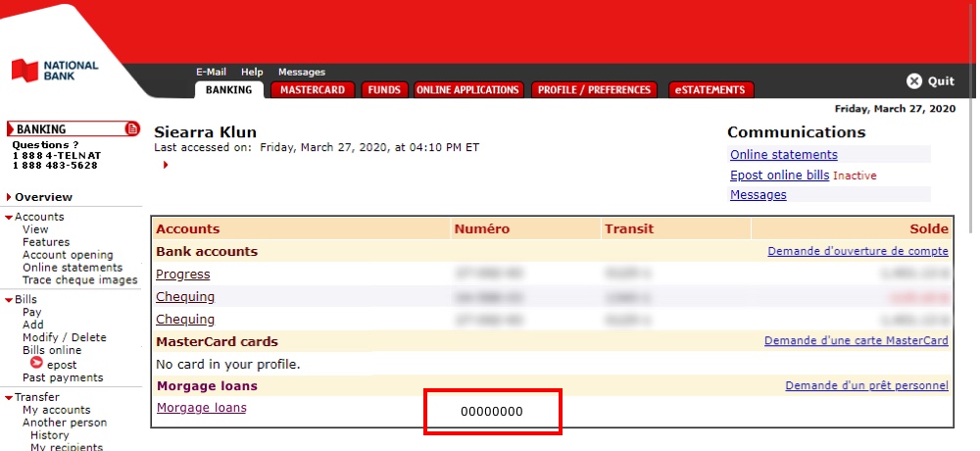Open the Overview section in the sidebar
Screen dimensions: 980x451
click(43, 197)
